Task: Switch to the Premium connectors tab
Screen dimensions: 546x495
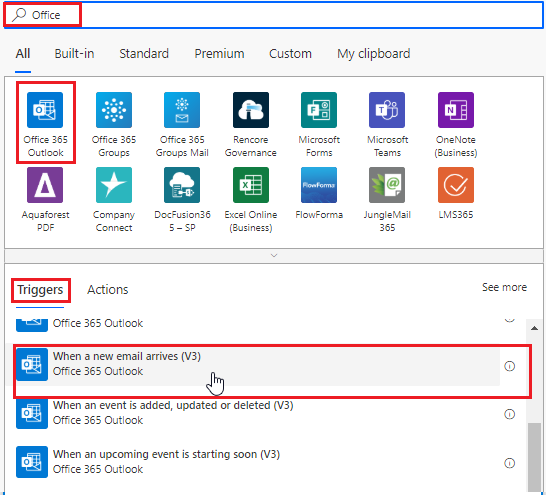Action: [219, 54]
